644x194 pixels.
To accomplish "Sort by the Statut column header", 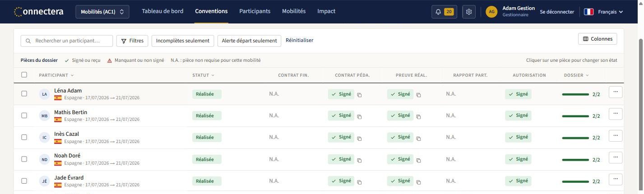I will coord(204,75).
